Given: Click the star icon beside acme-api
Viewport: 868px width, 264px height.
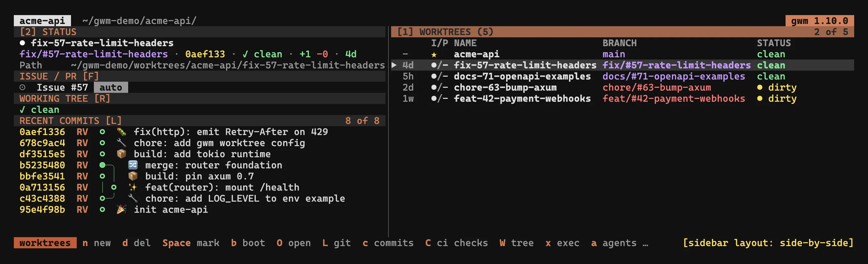Looking at the screenshot, I should point(434,55).
